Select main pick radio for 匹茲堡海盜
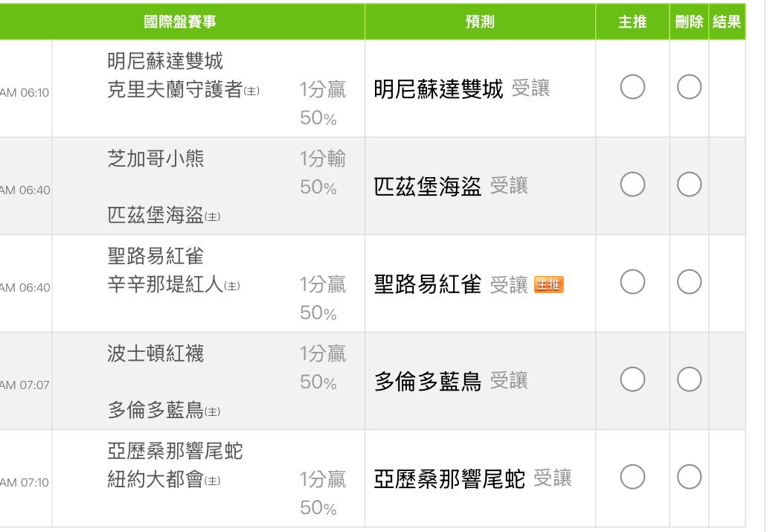 [x=632, y=185]
